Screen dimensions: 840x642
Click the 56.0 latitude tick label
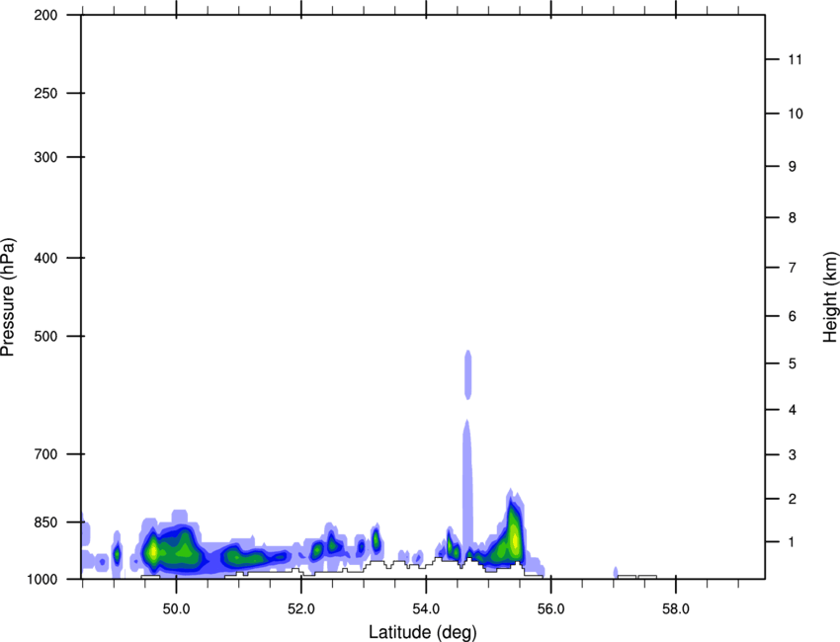[x=550, y=609]
